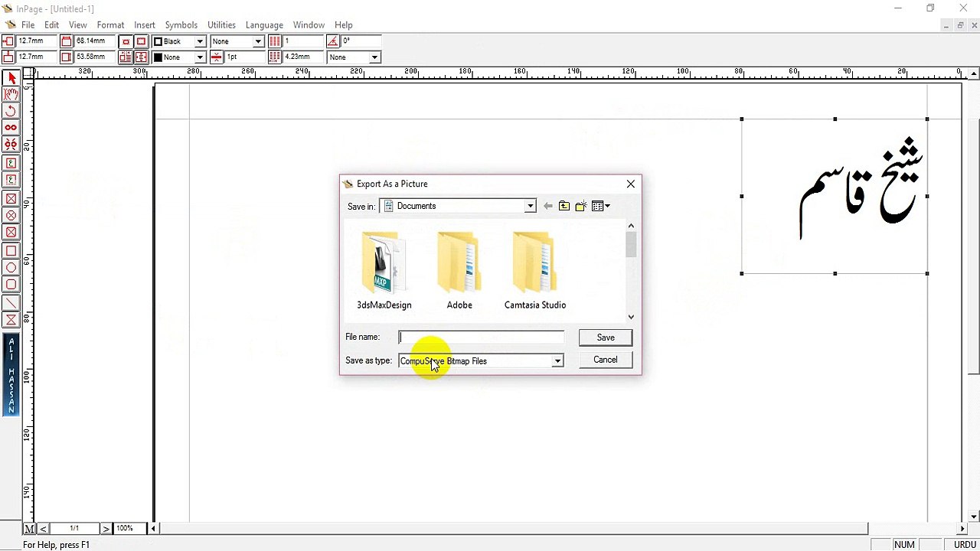The image size is (980, 551).
Task: Select the arrow pointer tool
Action: [11, 78]
